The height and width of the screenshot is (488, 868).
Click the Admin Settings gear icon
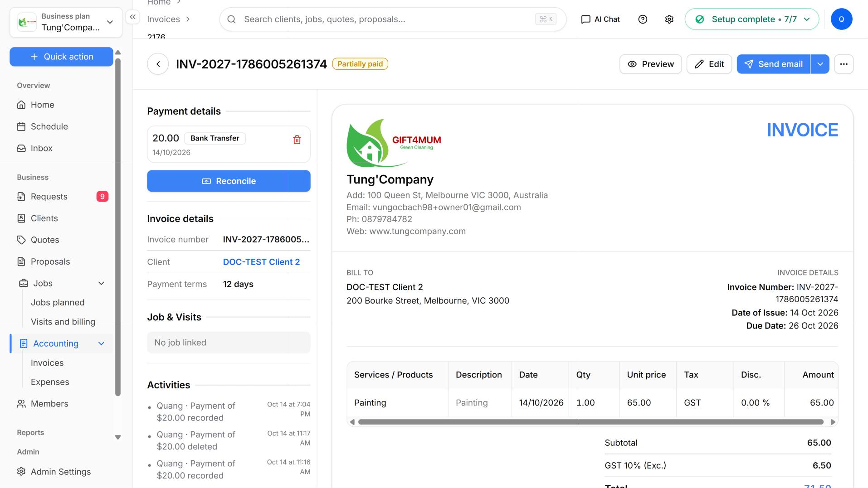tap(21, 471)
